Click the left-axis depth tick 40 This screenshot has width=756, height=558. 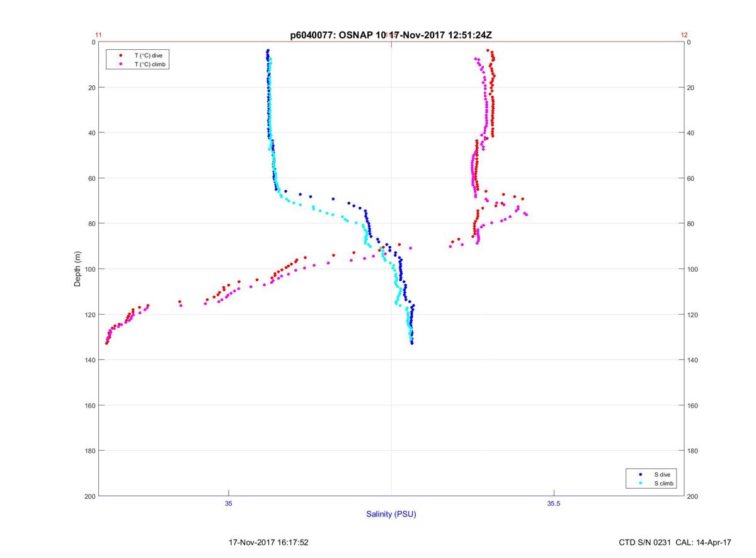pyautogui.click(x=92, y=133)
